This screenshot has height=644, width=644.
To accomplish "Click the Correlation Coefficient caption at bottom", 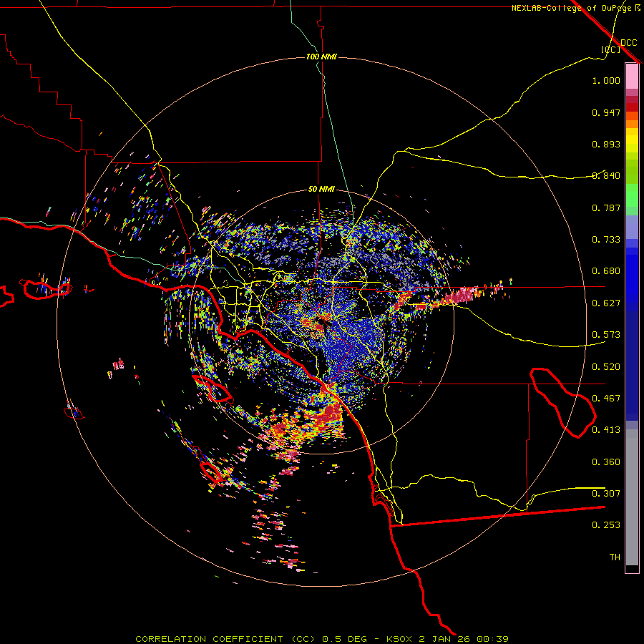I will coord(321,639).
